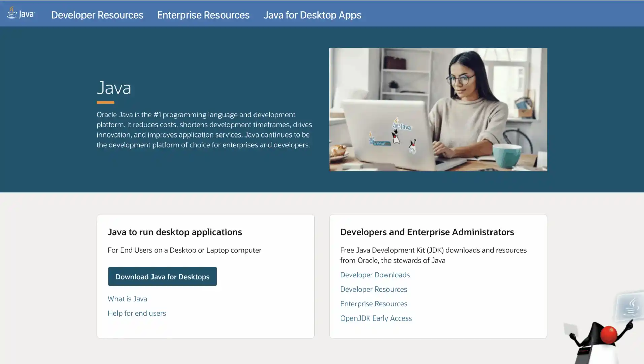Open the OpenJDK Early Access link
644x364 pixels.
click(376, 318)
